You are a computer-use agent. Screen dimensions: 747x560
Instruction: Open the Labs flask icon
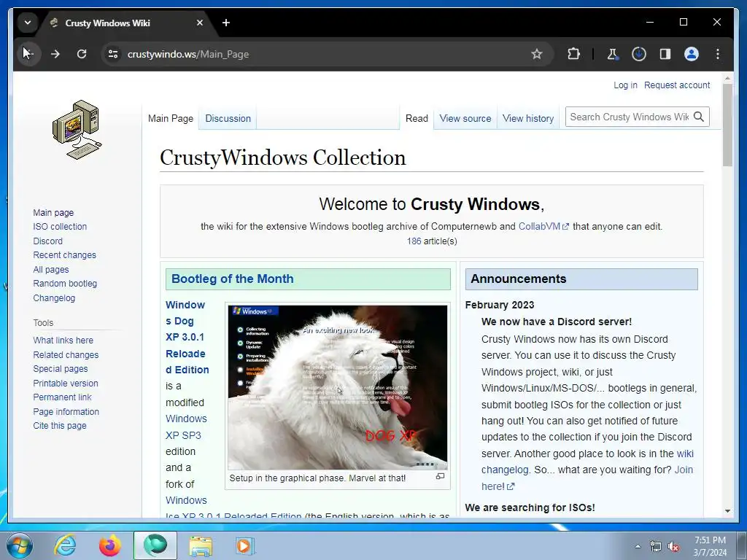pos(612,54)
